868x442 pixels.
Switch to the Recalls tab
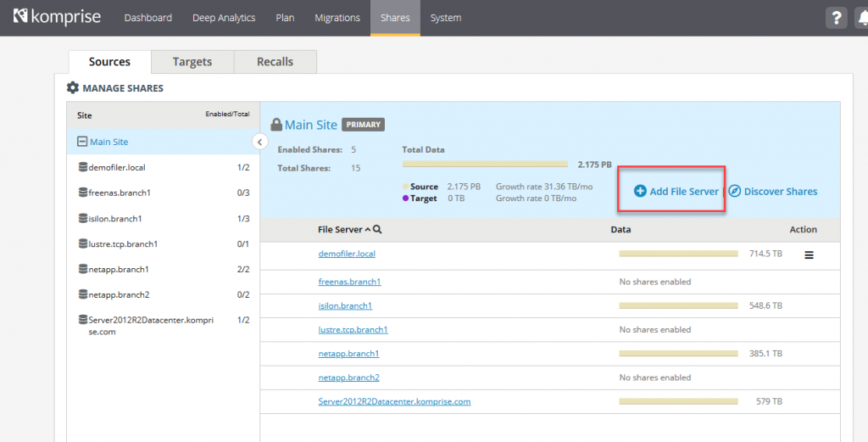click(x=275, y=61)
